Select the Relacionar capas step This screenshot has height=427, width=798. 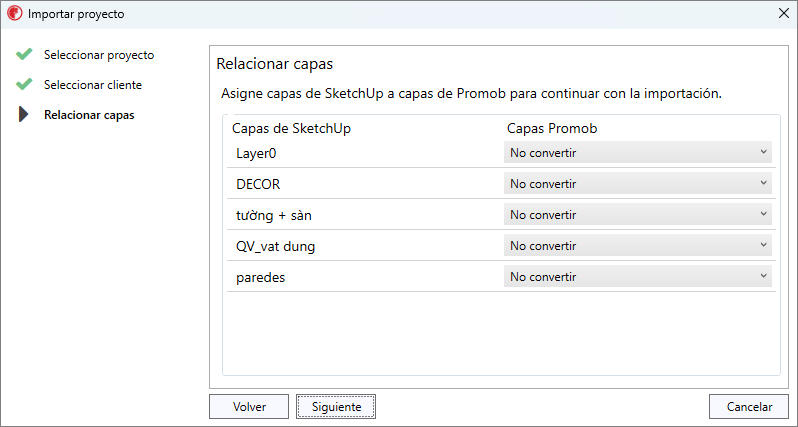click(x=89, y=115)
